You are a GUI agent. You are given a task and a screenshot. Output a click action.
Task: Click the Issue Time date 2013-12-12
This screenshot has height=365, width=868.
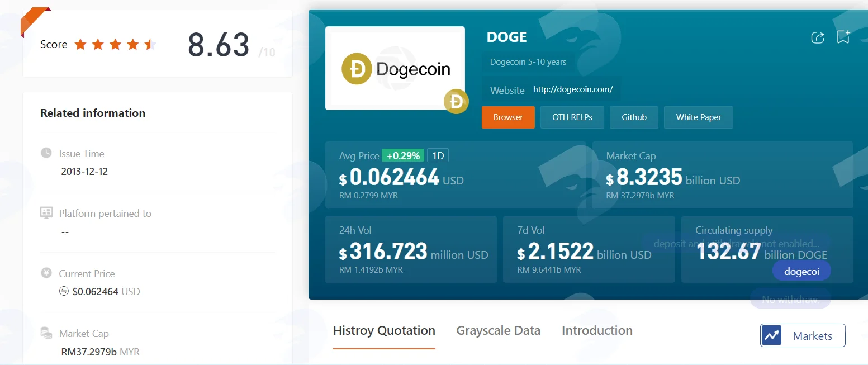click(84, 172)
